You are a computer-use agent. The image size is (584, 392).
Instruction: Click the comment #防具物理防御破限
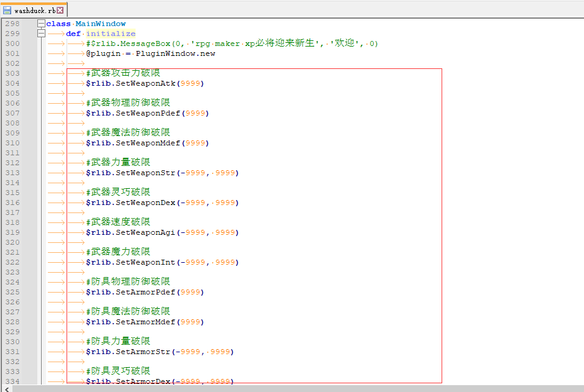[128, 281]
